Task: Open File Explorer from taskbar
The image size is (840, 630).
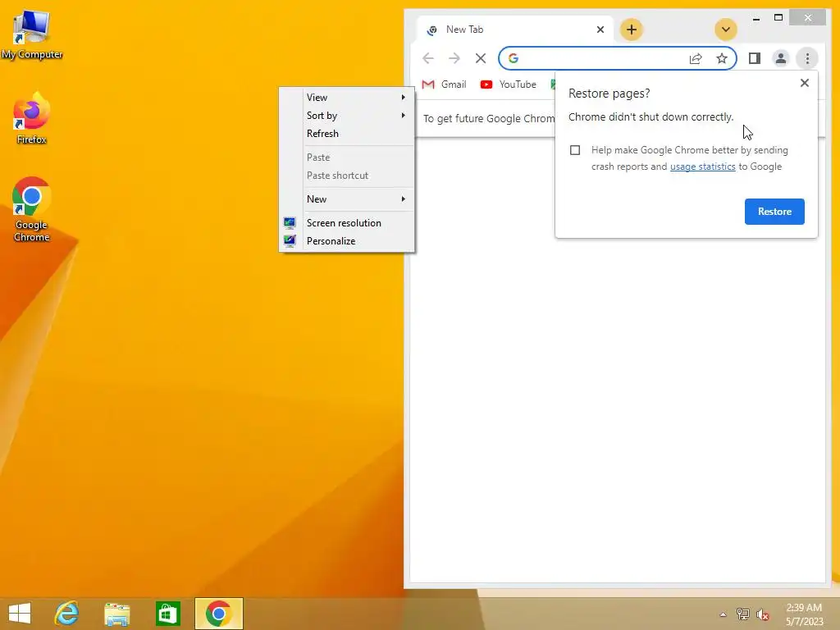Action: [116, 614]
